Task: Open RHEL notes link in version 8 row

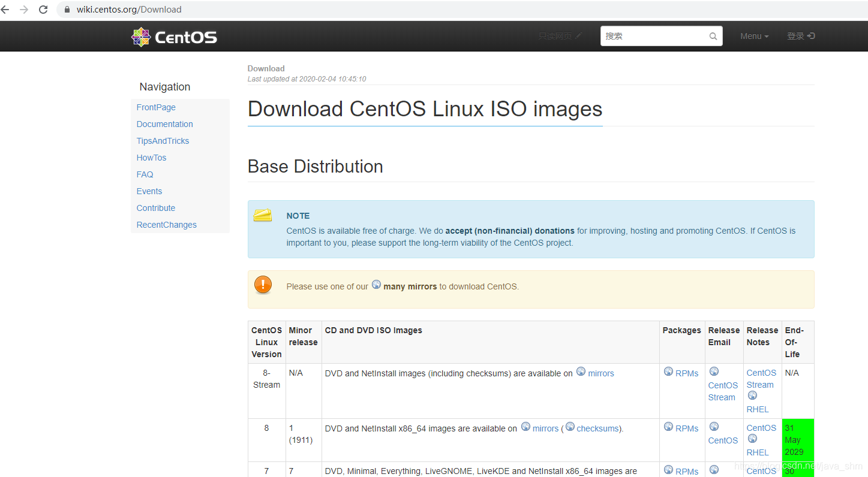Action: coord(758,452)
